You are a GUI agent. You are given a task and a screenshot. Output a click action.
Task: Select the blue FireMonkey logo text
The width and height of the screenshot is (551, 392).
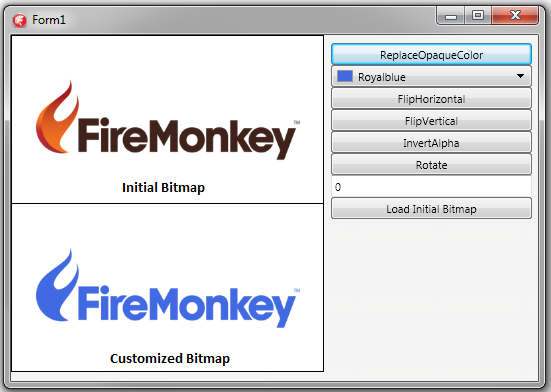point(186,306)
